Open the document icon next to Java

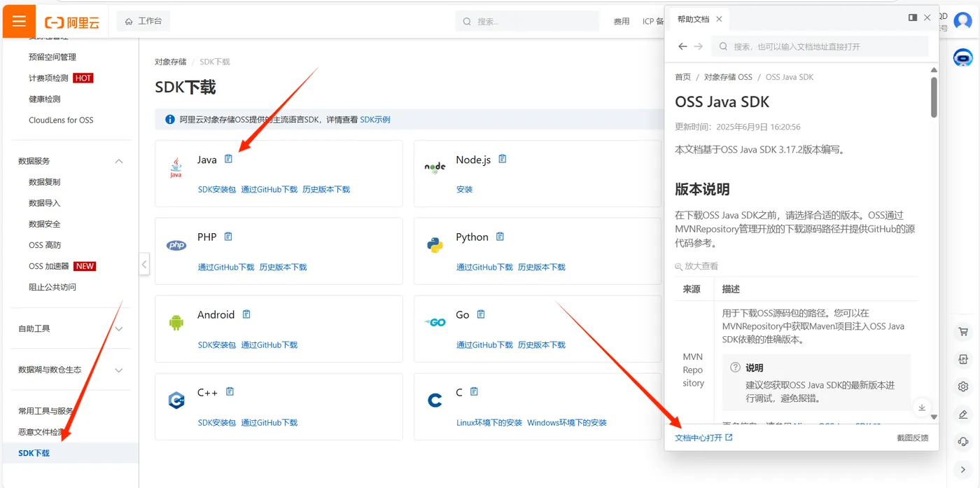228,159
